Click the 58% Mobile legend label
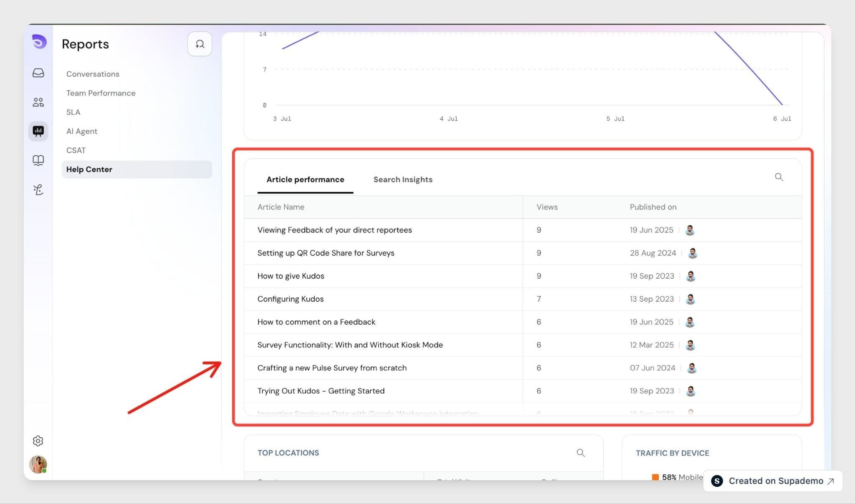This screenshot has height=504, width=855. point(682,477)
